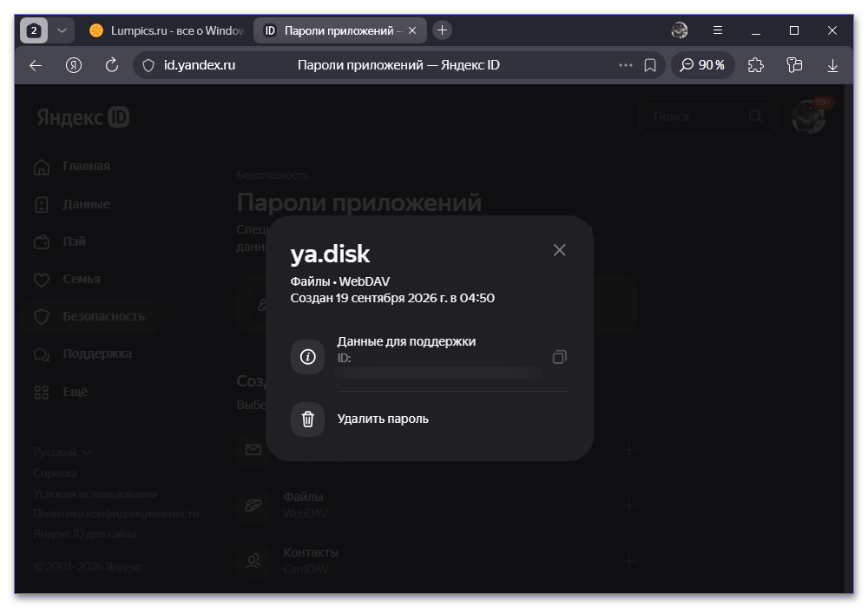Open a new browser tab
This screenshot has width=868, height=608.
coord(442,30)
